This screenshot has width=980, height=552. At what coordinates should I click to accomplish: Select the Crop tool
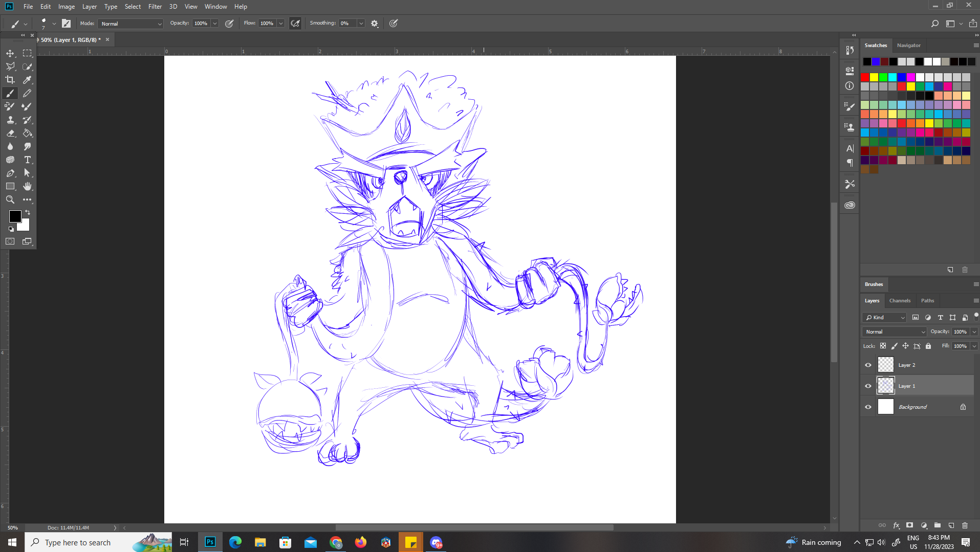pyautogui.click(x=10, y=80)
